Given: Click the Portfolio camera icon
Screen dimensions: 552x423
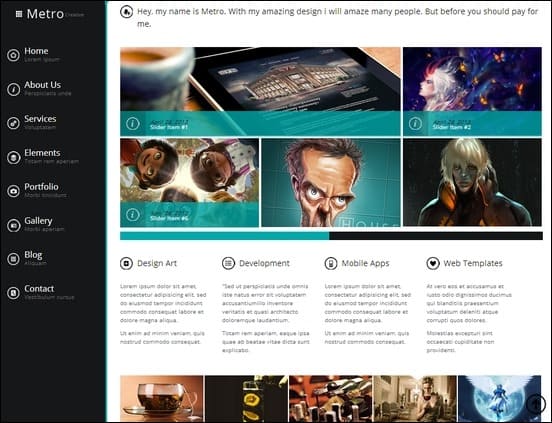Looking at the screenshot, I should (x=13, y=191).
